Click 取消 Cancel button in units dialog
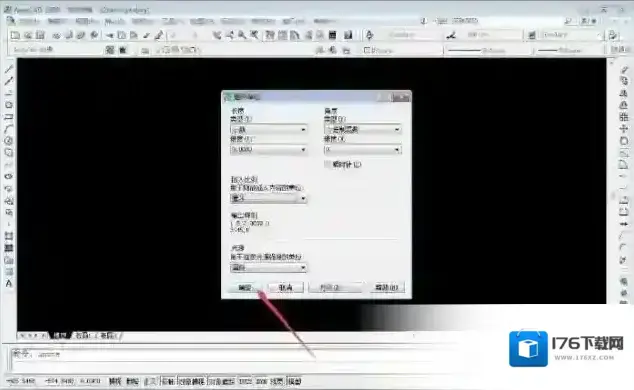Image resolution: width=634 pixels, height=390 pixels. pyautogui.click(x=285, y=287)
